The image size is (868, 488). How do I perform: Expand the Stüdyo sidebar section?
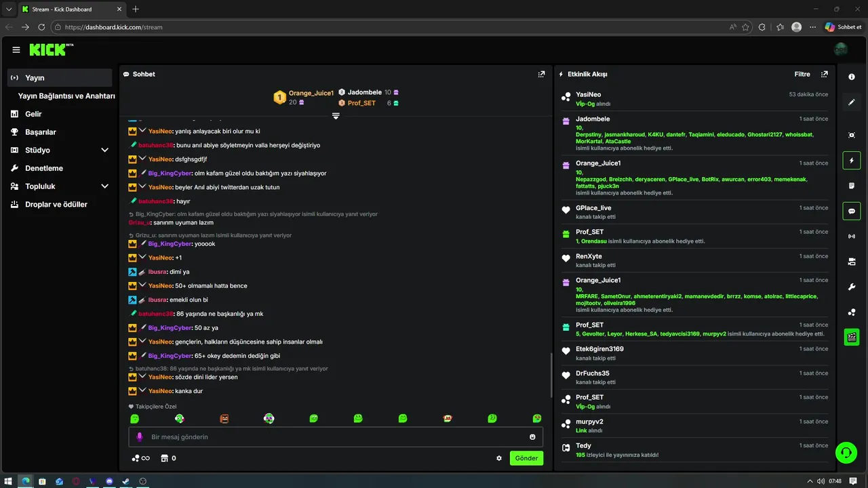click(104, 150)
